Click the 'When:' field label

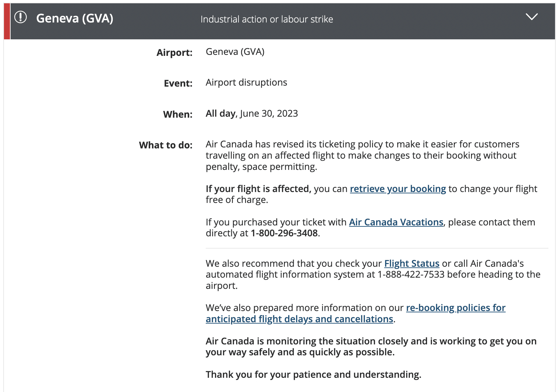pyautogui.click(x=178, y=114)
